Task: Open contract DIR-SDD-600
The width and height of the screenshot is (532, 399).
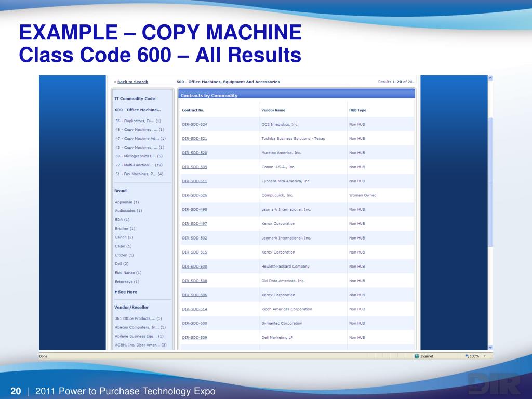Action: click(194, 323)
